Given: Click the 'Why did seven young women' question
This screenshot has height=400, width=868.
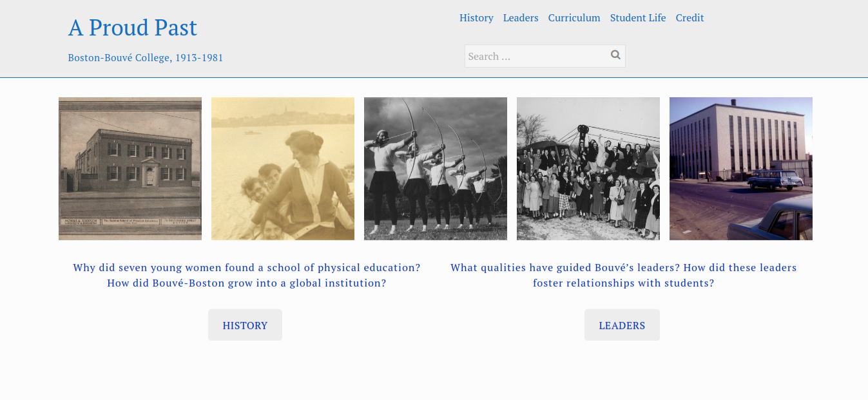Looking at the screenshot, I should 247,267.
